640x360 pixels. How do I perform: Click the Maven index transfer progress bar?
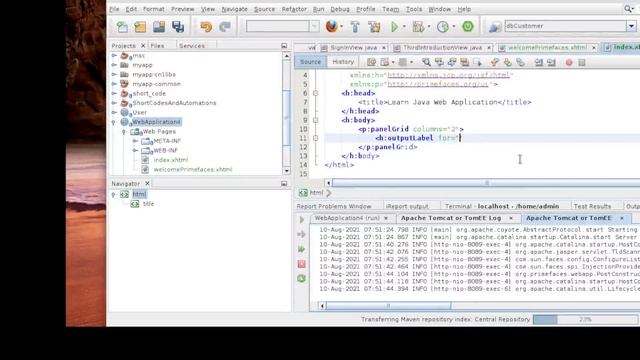pos(585,320)
